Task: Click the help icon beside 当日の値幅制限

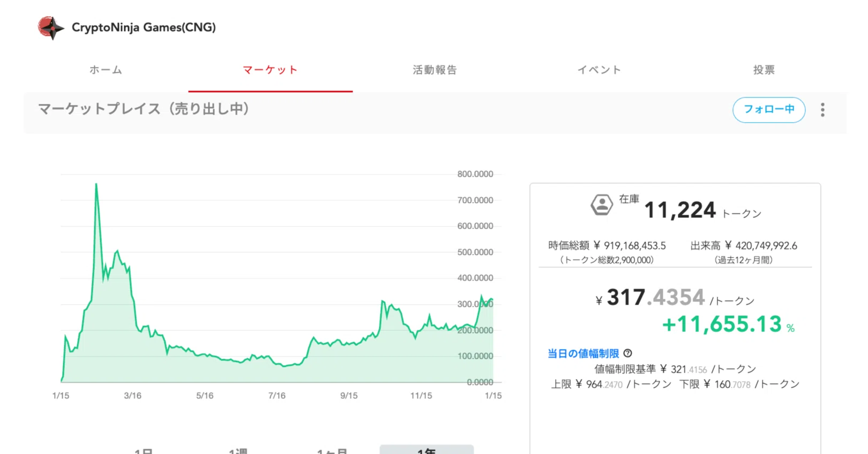Action: coord(628,353)
